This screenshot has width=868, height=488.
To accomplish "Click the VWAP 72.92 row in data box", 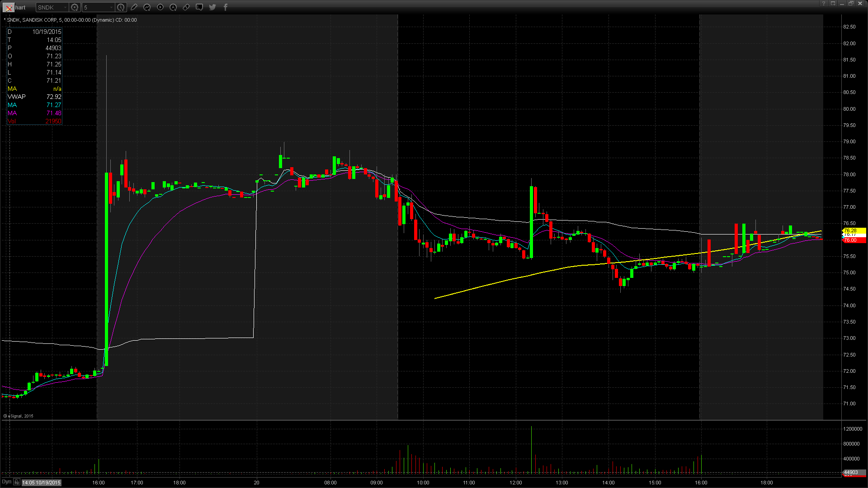I will pyautogui.click(x=34, y=97).
